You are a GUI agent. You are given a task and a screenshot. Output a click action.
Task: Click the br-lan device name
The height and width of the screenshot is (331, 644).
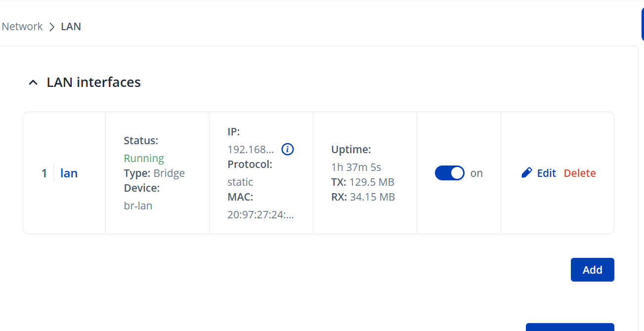click(138, 206)
